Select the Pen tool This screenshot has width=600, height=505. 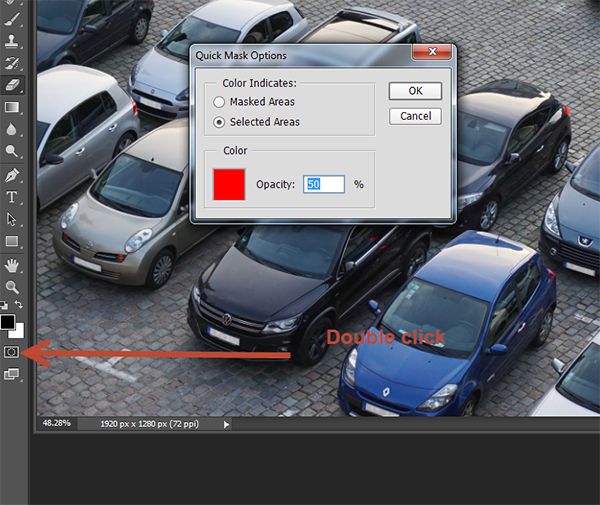(x=13, y=175)
